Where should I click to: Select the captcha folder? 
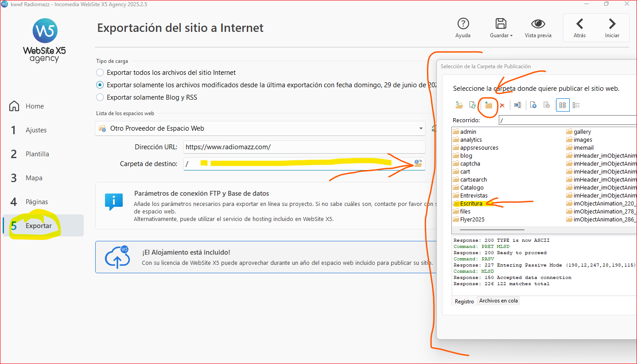tap(466, 163)
